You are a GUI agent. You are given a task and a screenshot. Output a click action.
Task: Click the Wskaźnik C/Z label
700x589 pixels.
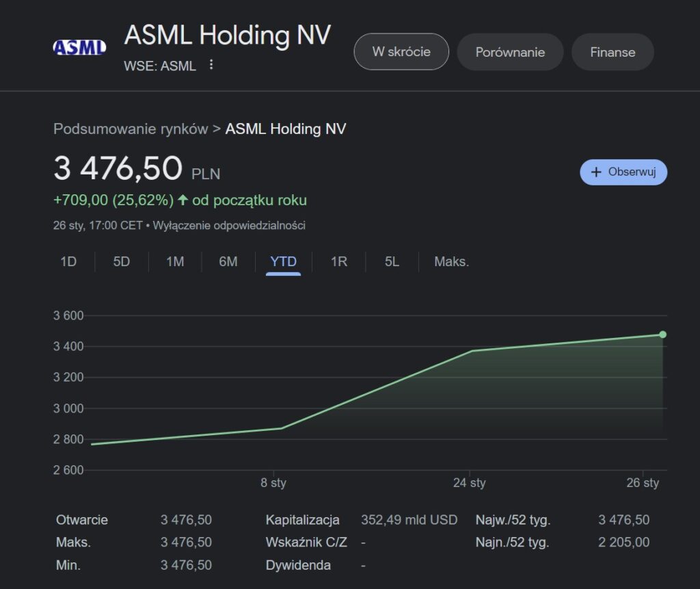306,542
